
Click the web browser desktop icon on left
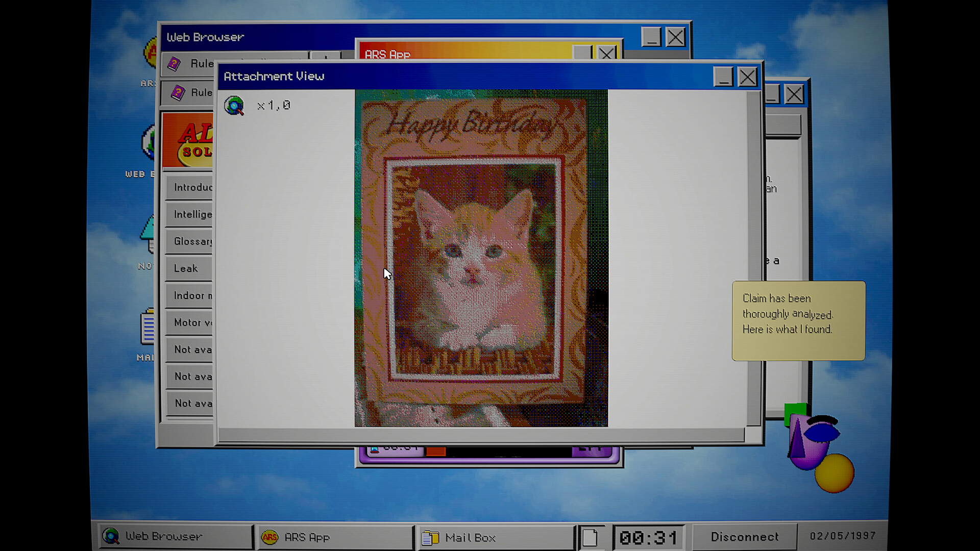tap(149, 143)
